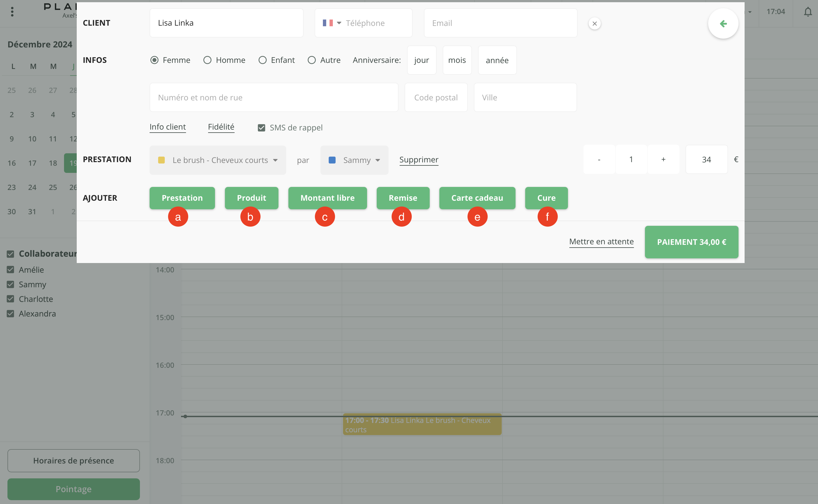
Task: Clear client with the X icon
Action: pyautogui.click(x=594, y=24)
